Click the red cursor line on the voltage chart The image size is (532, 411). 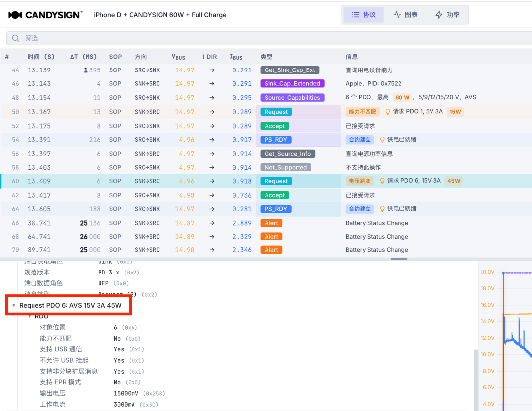tap(503, 341)
